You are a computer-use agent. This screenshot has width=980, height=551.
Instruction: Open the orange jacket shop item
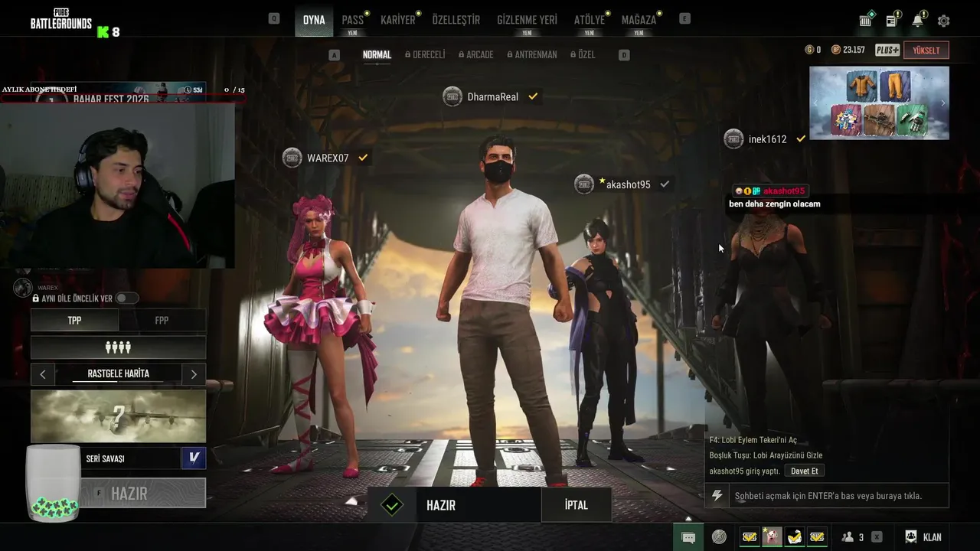pyautogui.click(x=862, y=86)
